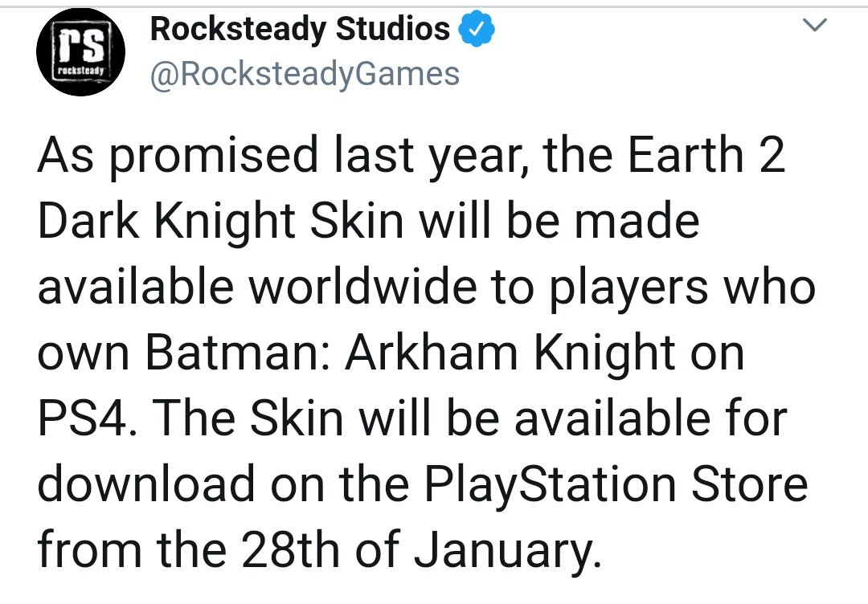The height and width of the screenshot is (604, 868).
Task: Select the rocksteady wordmark in the logo
Action: [x=80, y=72]
